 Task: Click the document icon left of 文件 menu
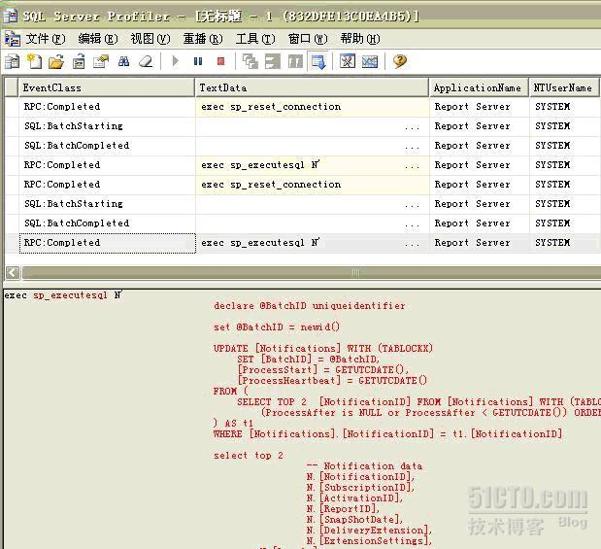click(x=12, y=39)
